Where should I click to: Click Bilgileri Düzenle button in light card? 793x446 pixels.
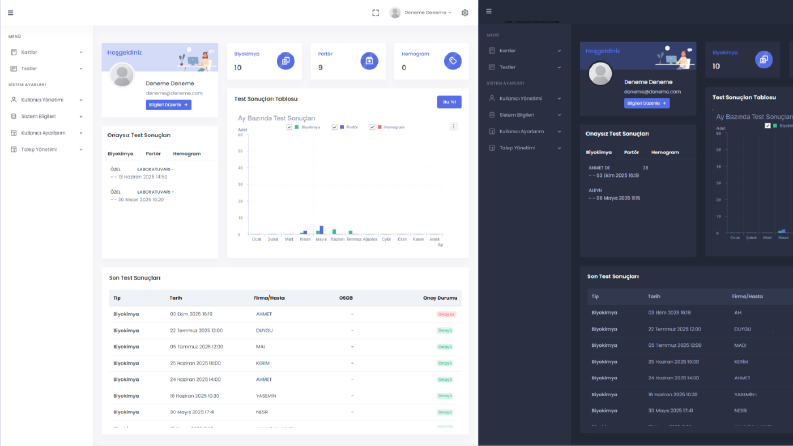coord(168,105)
